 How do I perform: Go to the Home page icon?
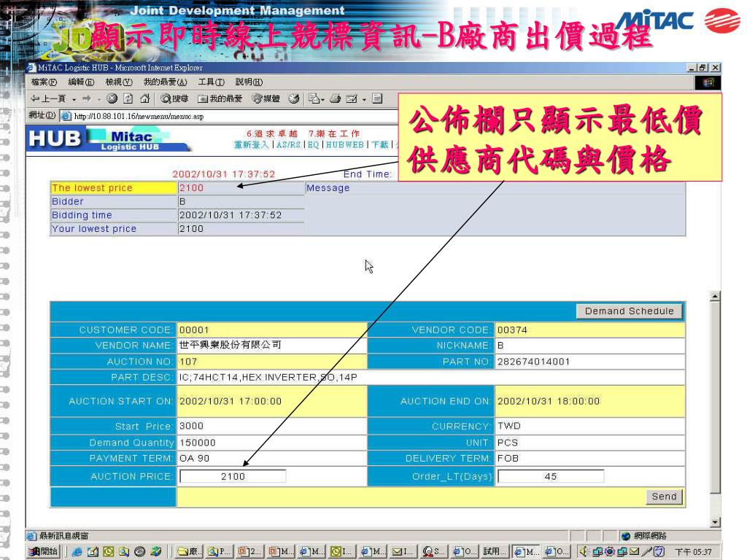click(145, 98)
